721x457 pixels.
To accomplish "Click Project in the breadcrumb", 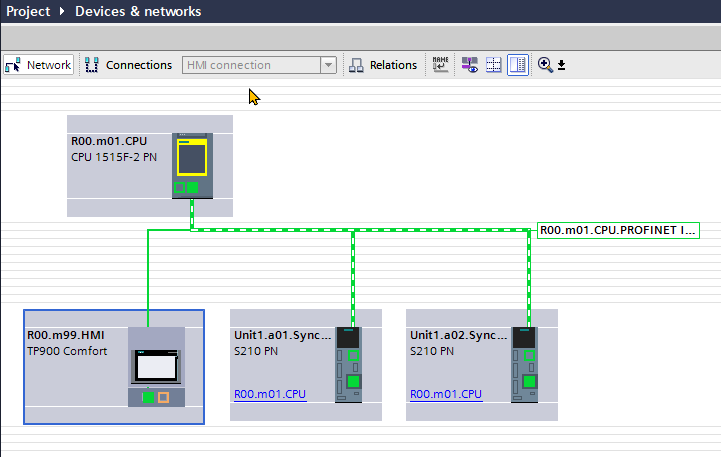I will 28,11.
